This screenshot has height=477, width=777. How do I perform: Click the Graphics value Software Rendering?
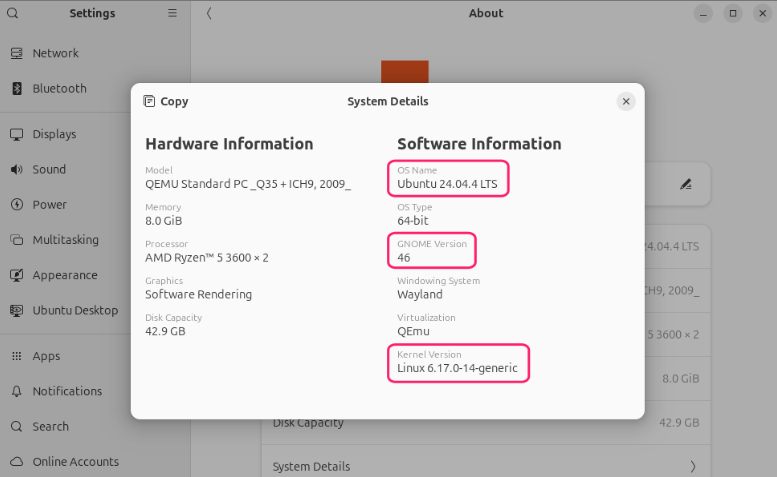coord(198,295)
